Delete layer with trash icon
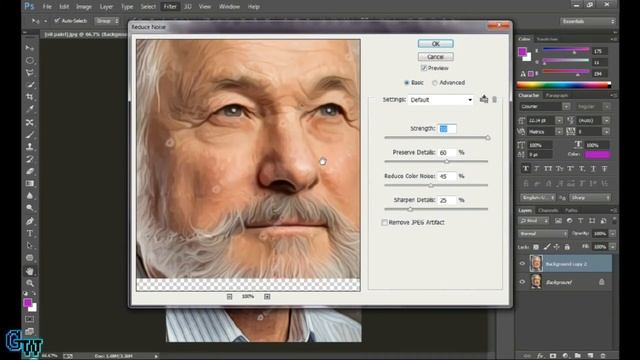640x360 pixels. tap(603, 356)
